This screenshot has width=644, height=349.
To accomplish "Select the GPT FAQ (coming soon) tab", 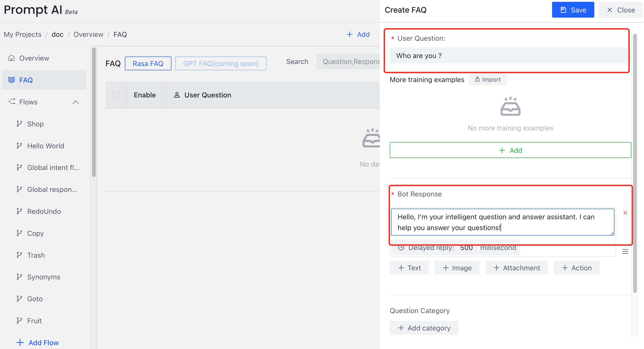I will coord(221,64).
